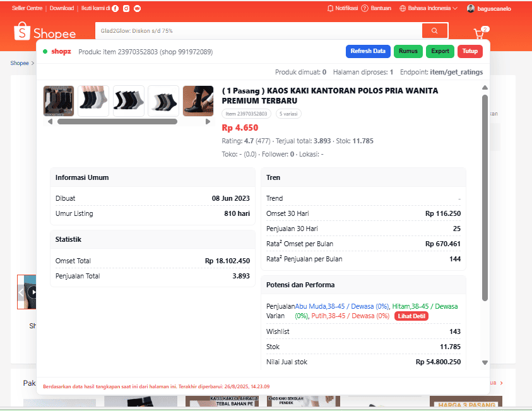Viewport: 532px width, 411px height.
Task: Open the Rumus button
Action: pyautogui.click(x=408, y=51)
